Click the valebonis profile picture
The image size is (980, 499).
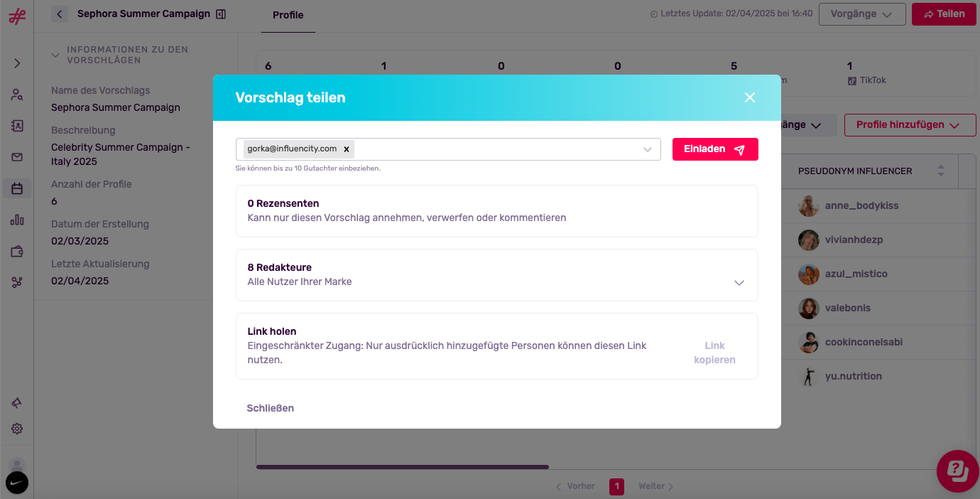[809, 308]
